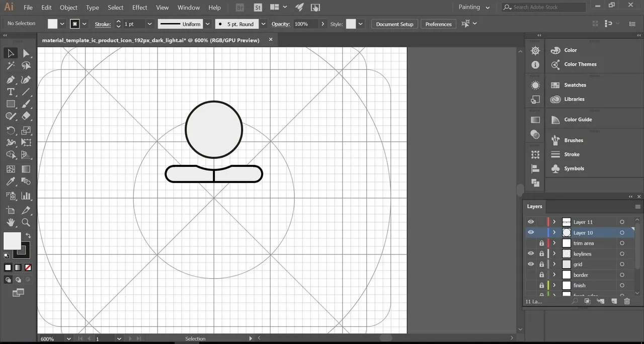Open stroke weight dropdown
The image size is (644, 344).
pos(149,24)
